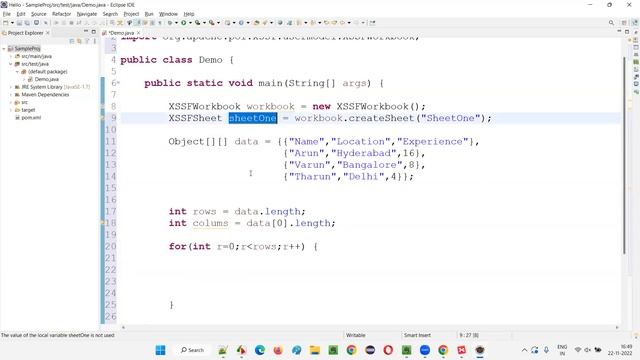Collapse the (default package) node
This screenshot has height=360, width=640.
(17, 71)
